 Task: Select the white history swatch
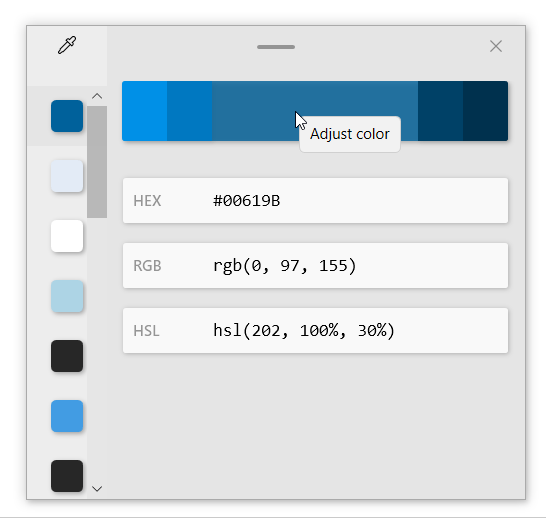pyautogui.click(x=67, y=236)
